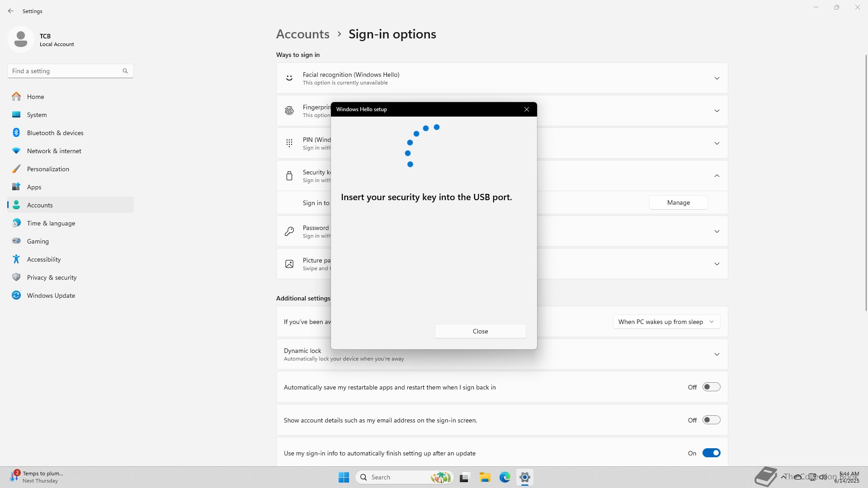868x488 pixels.
Task: Click the Manage security key button
Action: point(678,202)
